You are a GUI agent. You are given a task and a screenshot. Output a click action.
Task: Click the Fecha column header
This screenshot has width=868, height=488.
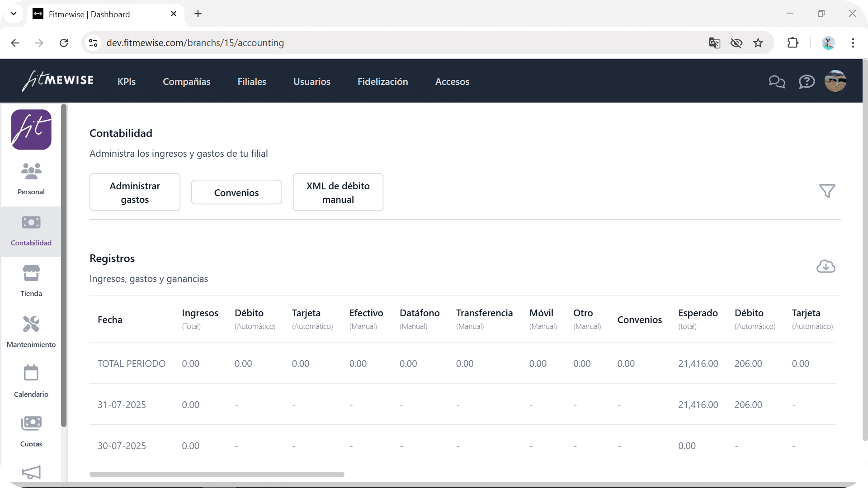click(x=110, y=320)
